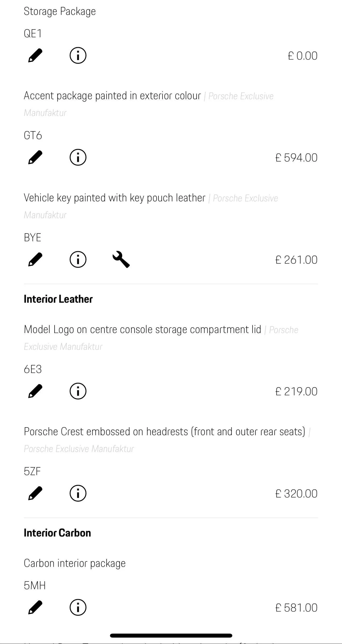Edit the 5MH carbon interior package
This screenshot has width=342, height=644.
[35, 607]
